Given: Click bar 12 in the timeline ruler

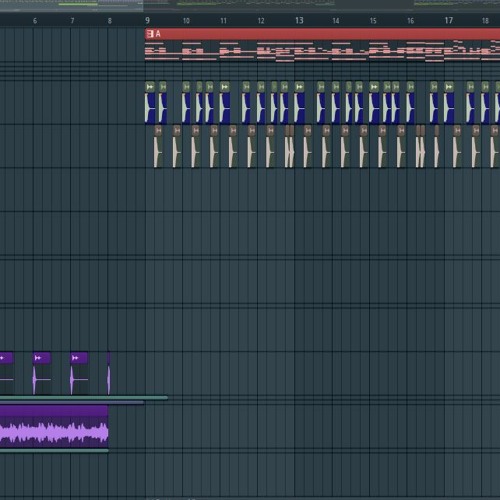Looking at the screenshot, I should (261, 21).
